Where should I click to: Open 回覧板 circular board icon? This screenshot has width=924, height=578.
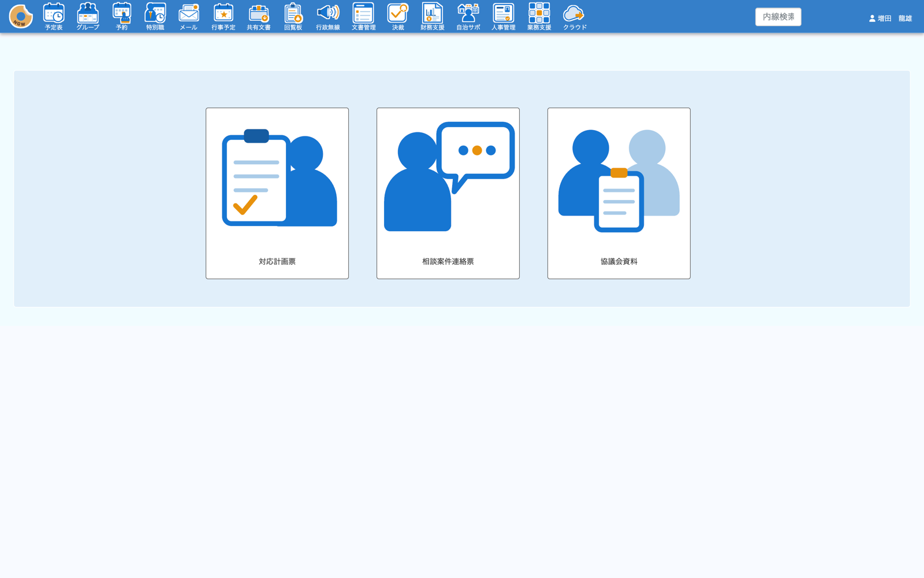(293, 17)
